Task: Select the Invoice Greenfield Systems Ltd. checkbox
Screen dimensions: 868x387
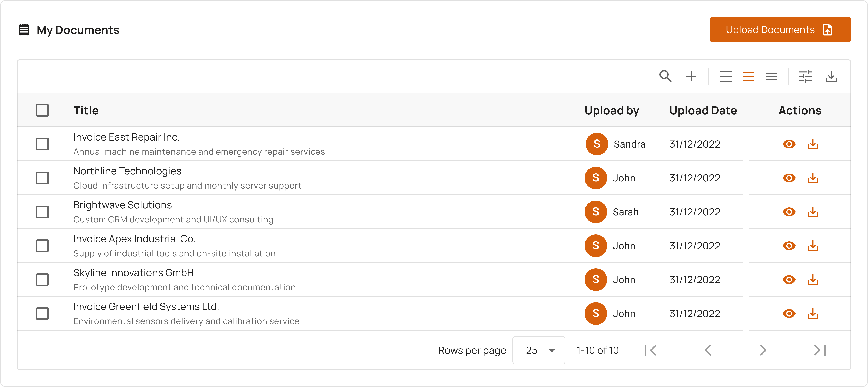Action: pyautogui.click(x=42, y=314)
